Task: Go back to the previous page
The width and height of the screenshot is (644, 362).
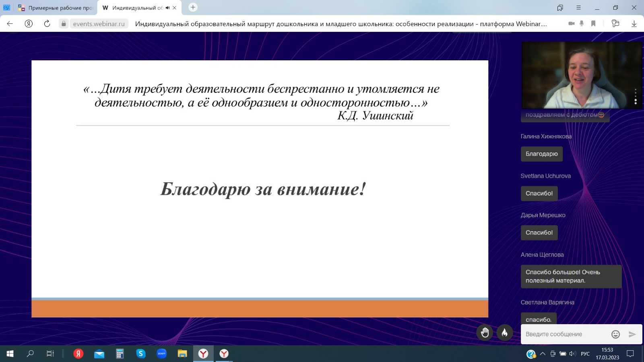Action: (x=10, y=24)
